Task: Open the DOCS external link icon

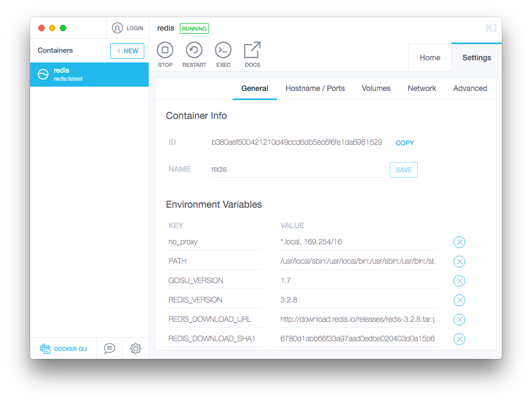Action: click(252, 51)
